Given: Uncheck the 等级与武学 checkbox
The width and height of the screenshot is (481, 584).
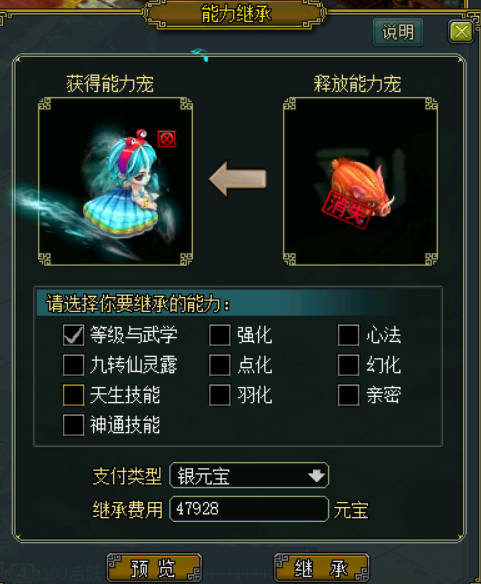Looking at the screenshot, I should pos(73,335).
